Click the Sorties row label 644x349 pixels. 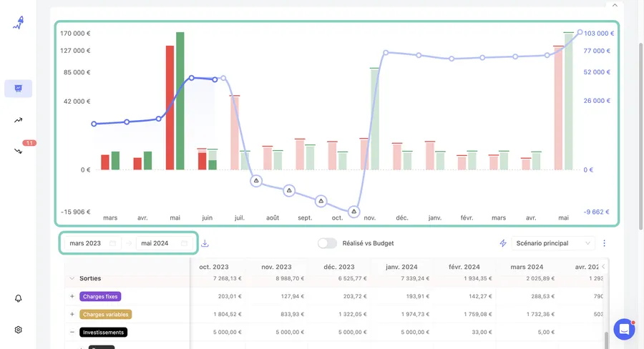[x=90, y=278]
